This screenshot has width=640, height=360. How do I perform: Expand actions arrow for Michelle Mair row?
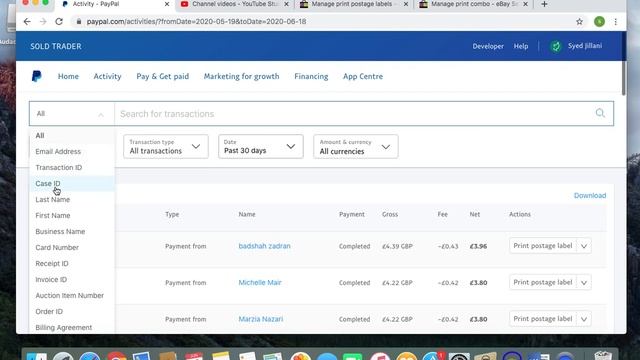pos(584,282)
